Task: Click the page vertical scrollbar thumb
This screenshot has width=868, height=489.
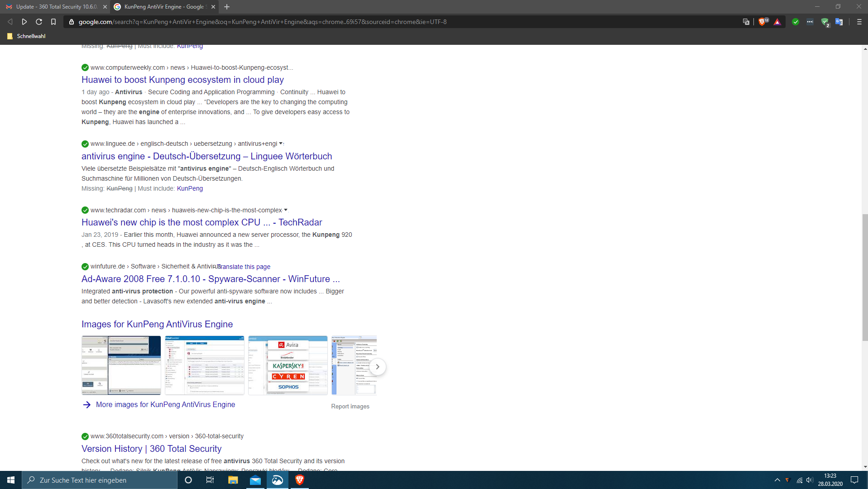Action: (x=865, y=278)
